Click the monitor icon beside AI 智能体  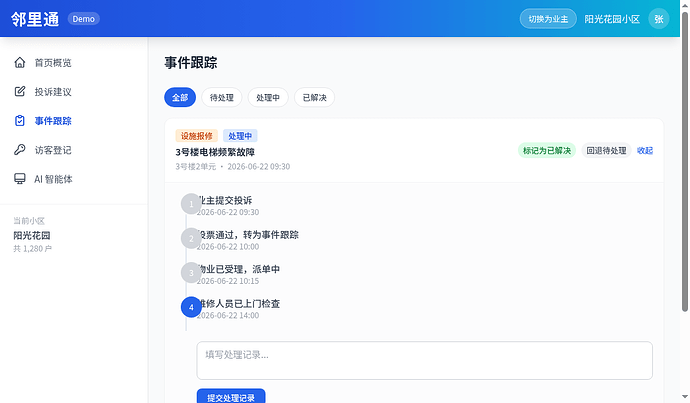point(20,179)
